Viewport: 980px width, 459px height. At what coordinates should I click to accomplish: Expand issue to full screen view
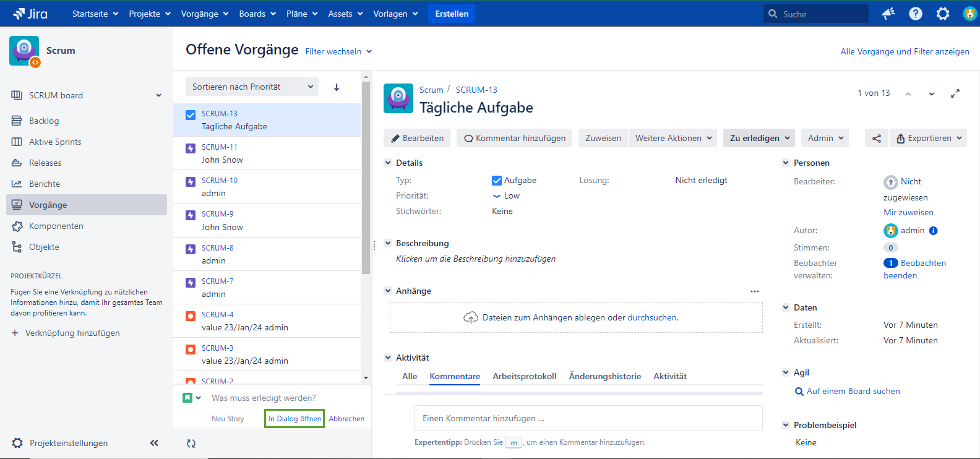[x=955, y=93]
